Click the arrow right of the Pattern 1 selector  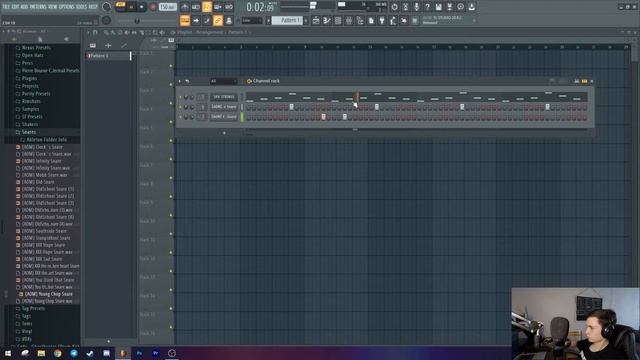click(306, 20)
